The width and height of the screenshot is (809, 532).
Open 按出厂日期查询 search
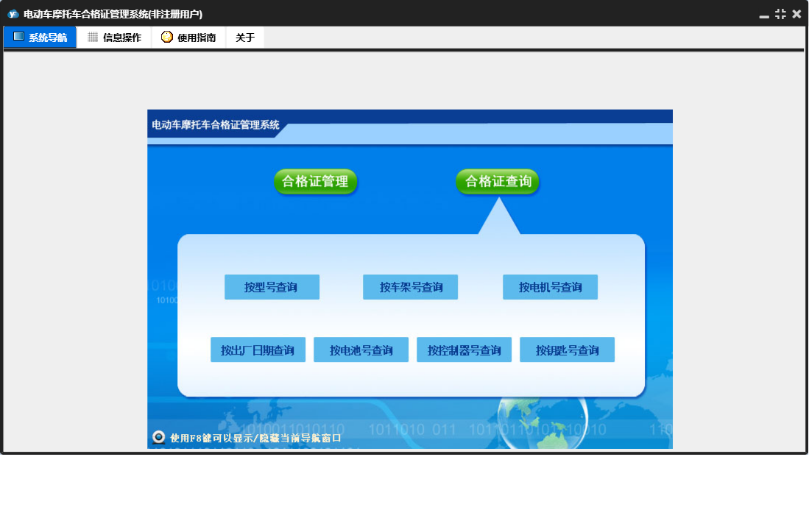pos(258,350)
